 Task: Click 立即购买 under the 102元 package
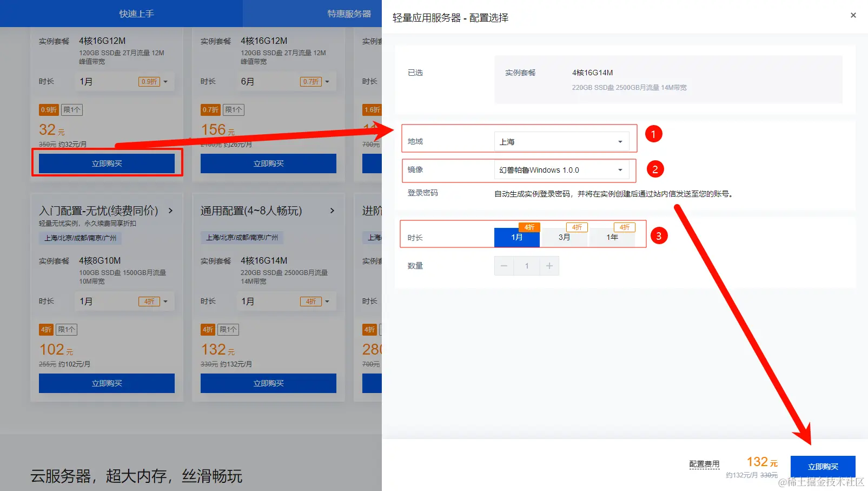coord(107,383)
